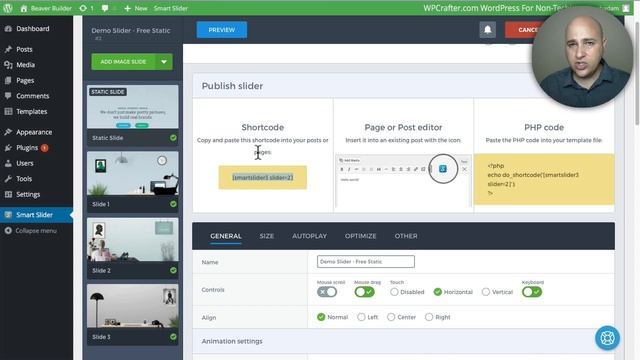Switch to the Size tab
Image resolution: width=640 pixels, height=360 pixels.
tap(267, 236)
